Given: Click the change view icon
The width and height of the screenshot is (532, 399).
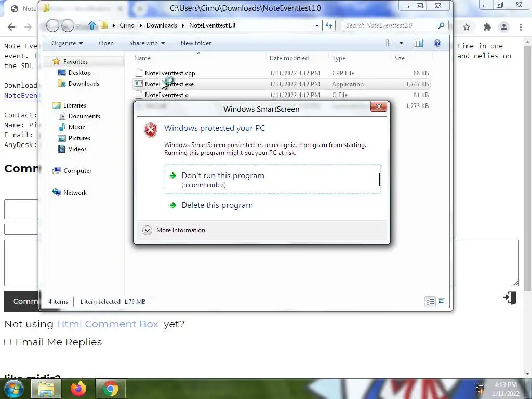Looking at the screenshot, I should coord(390,43).
